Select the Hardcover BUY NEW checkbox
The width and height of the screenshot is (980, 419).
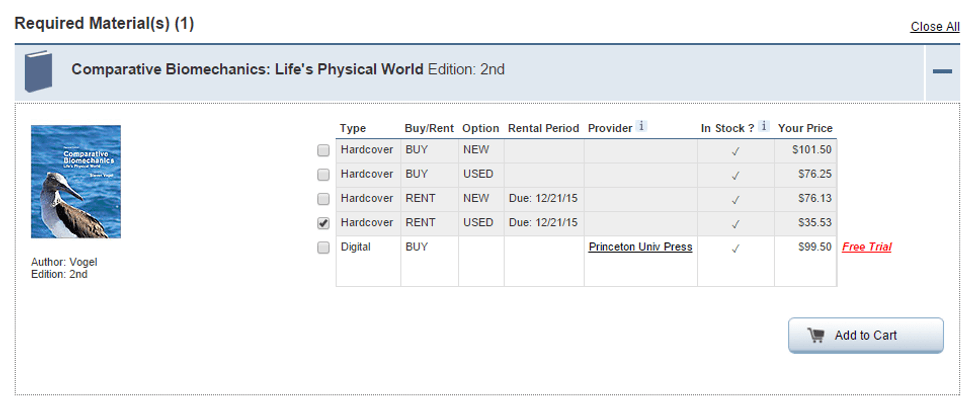323,151
